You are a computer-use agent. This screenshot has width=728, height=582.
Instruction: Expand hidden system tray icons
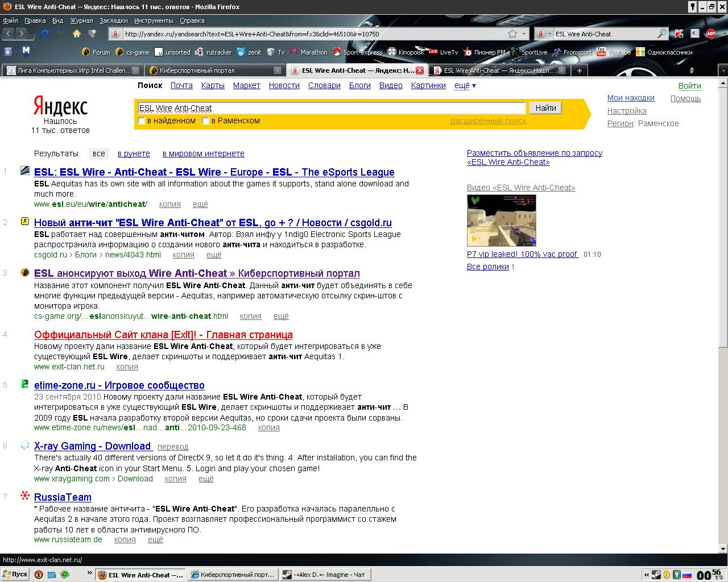pyautogui.click(x=646, y=575)
